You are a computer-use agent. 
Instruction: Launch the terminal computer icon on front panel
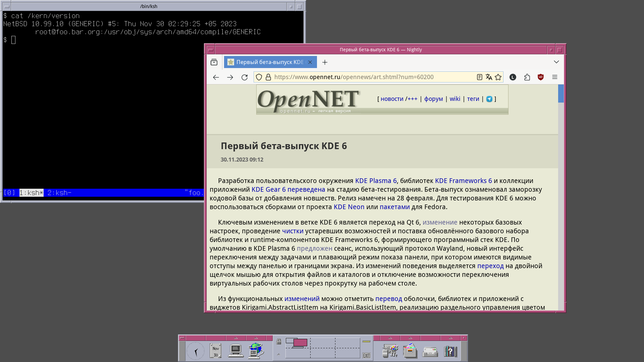236,351
